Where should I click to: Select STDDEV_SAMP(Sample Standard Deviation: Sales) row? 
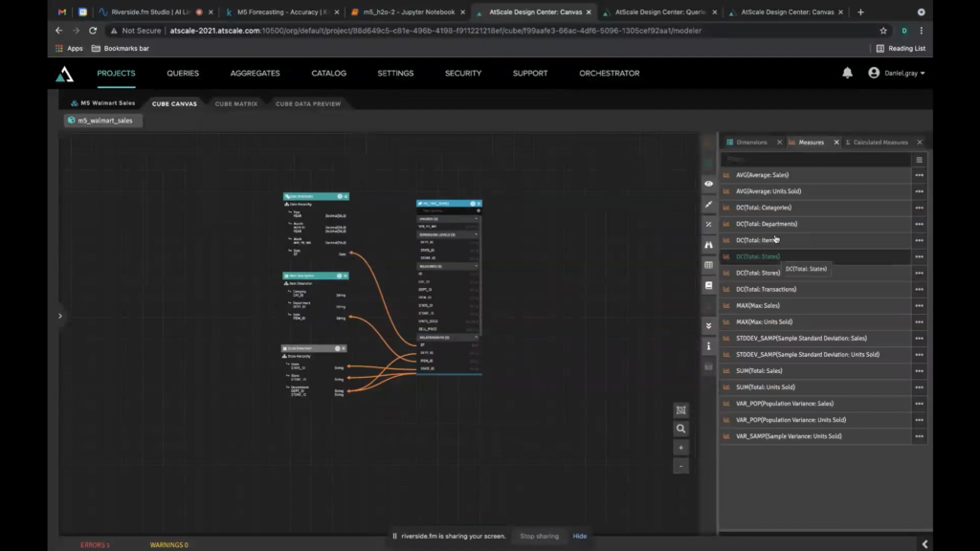[x=816, y=338]
